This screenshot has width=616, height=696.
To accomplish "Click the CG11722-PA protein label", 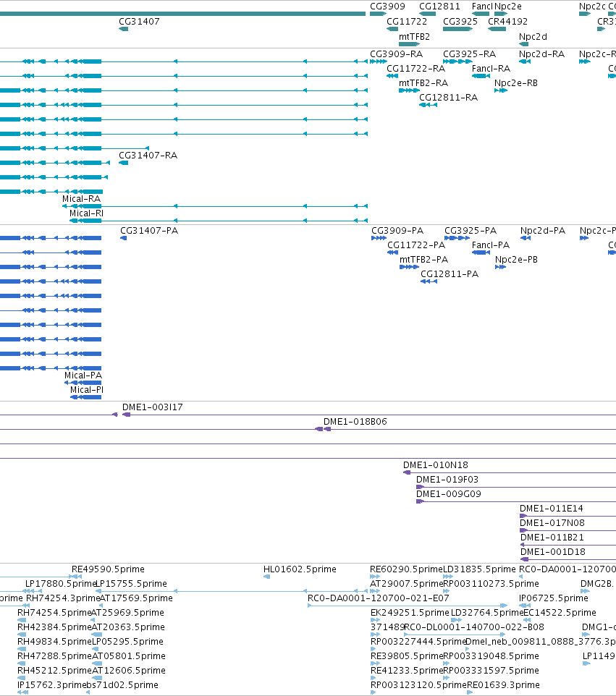I will [x=416, y=245].
